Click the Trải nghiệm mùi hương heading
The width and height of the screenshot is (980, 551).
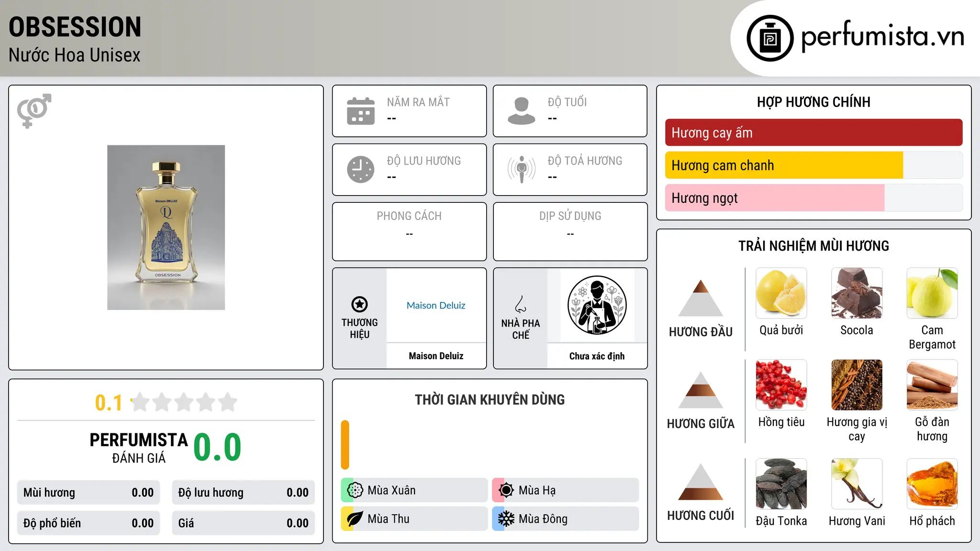coord(813,246)
